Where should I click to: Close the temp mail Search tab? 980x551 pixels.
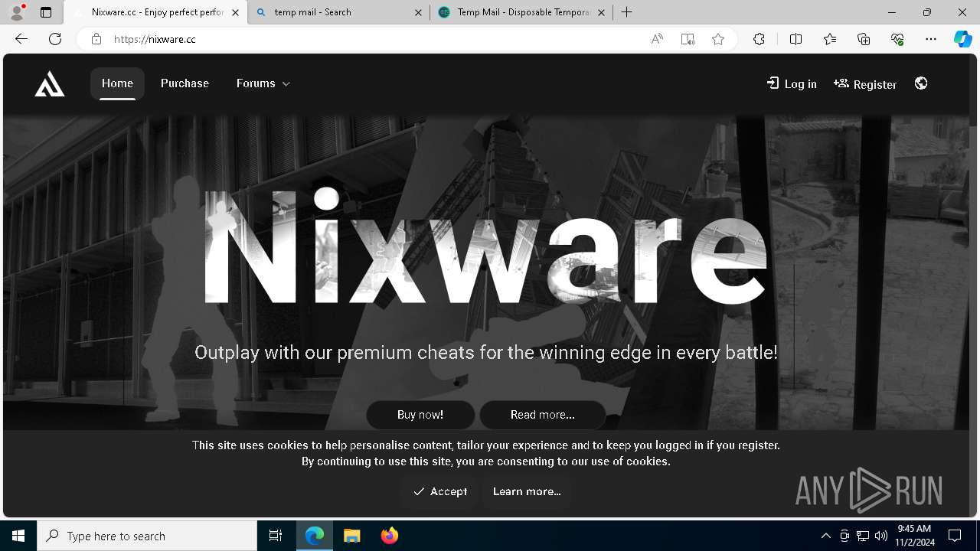418,12
